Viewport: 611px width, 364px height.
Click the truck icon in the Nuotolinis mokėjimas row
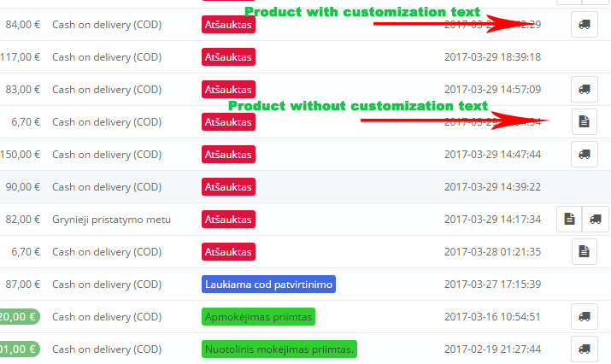click(x=584, y=349)
